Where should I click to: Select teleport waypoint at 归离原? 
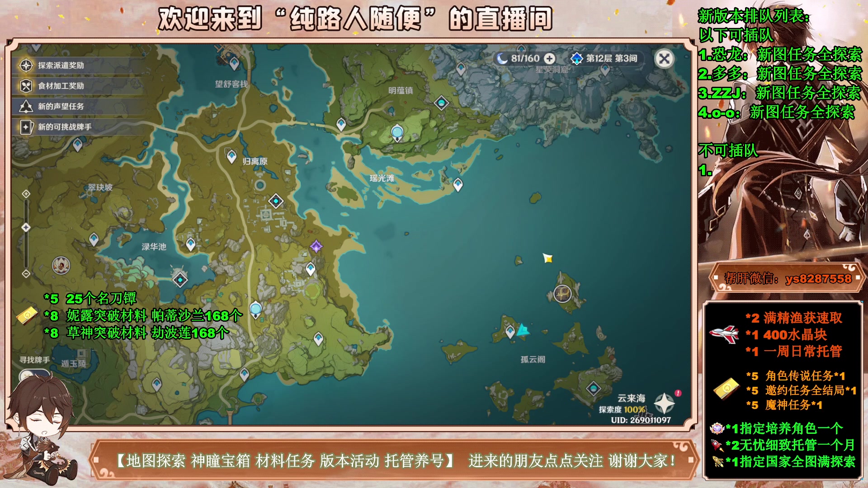click(231, 157)
